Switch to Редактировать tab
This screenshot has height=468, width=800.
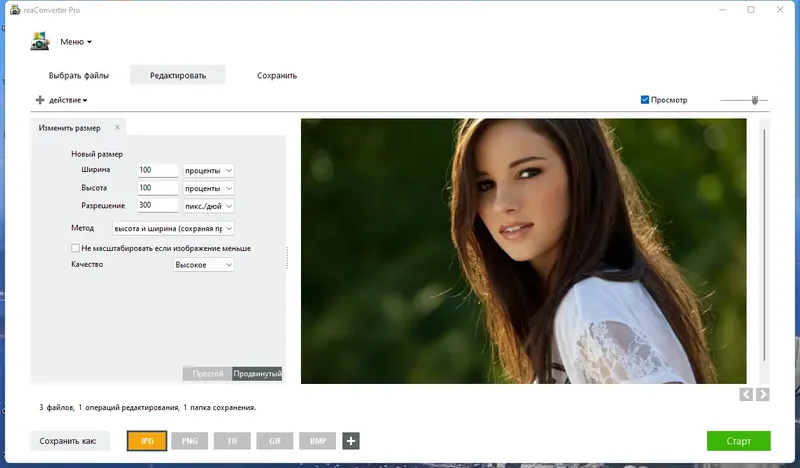pos(178,76)
